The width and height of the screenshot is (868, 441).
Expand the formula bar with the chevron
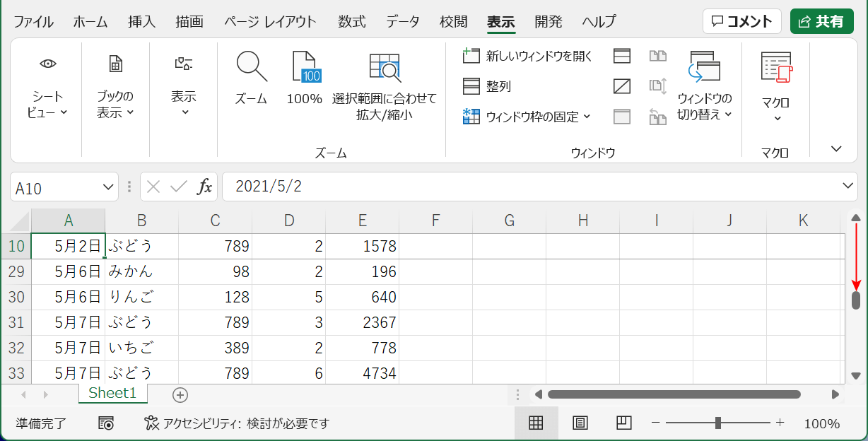tap(848, 186)
